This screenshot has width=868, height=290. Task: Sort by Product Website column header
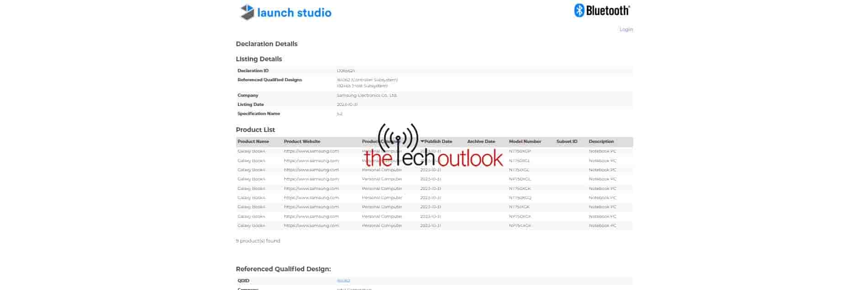tap(302, 142)
